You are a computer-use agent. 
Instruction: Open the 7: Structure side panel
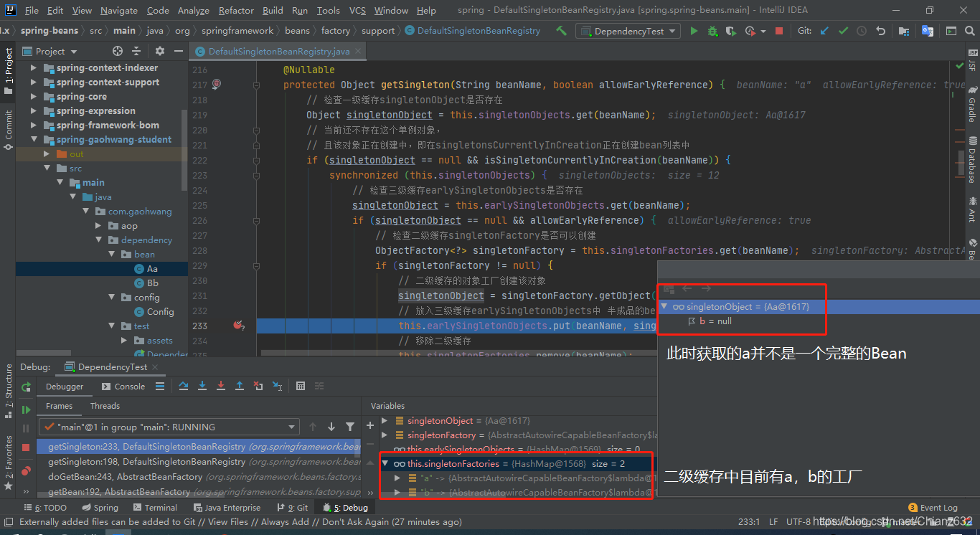click(x=8, y=392)
